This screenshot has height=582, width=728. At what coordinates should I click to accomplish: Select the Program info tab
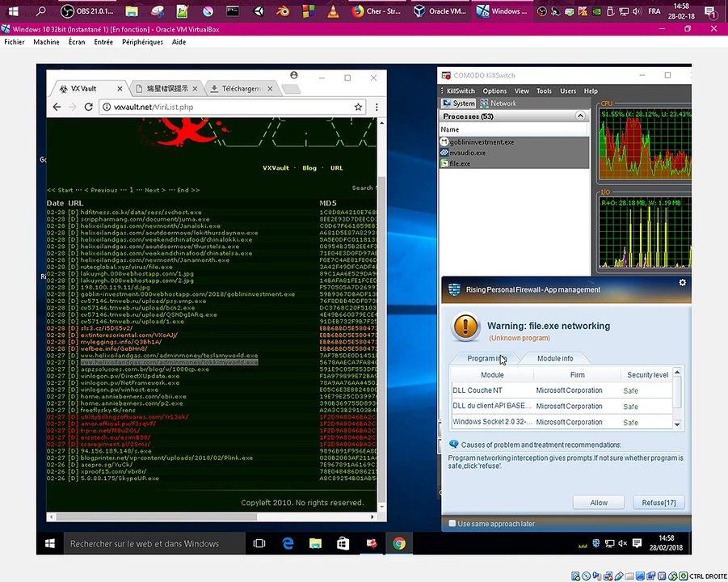485,358
